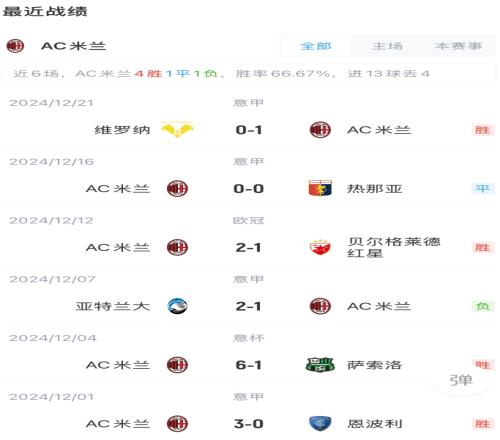Open the 3-0 Empoli match score
The width and height of the screenshot is (500, 440).
[x=249, y=424]
